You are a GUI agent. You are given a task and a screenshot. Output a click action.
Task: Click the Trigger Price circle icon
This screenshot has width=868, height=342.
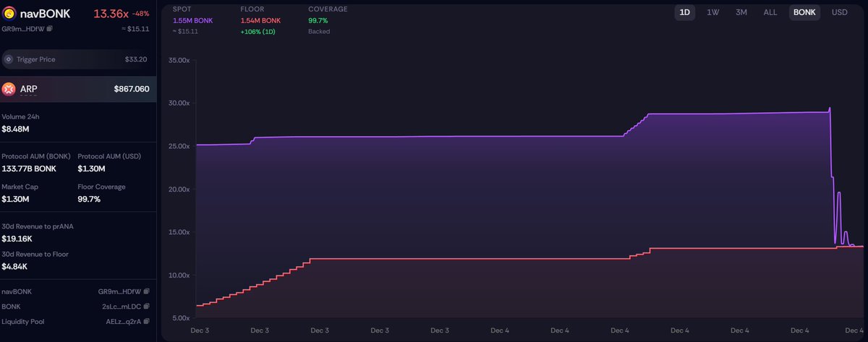(x=9, y=59)
